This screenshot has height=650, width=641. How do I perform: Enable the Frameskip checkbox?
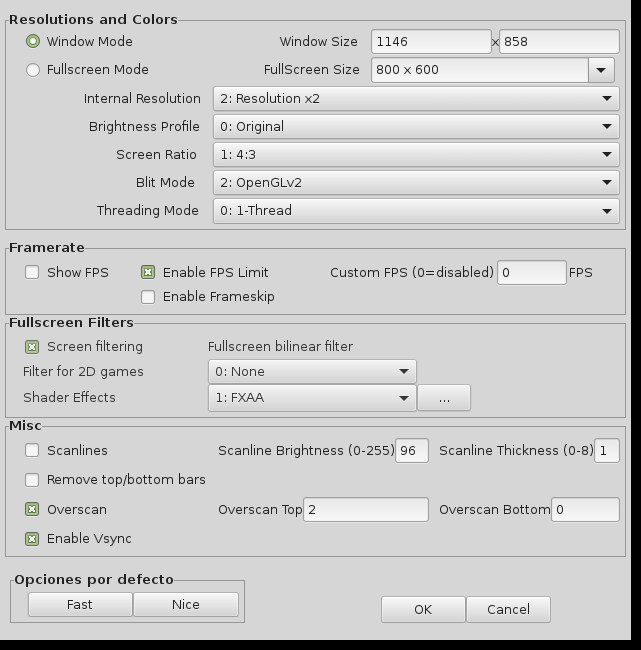pos(148,297)
